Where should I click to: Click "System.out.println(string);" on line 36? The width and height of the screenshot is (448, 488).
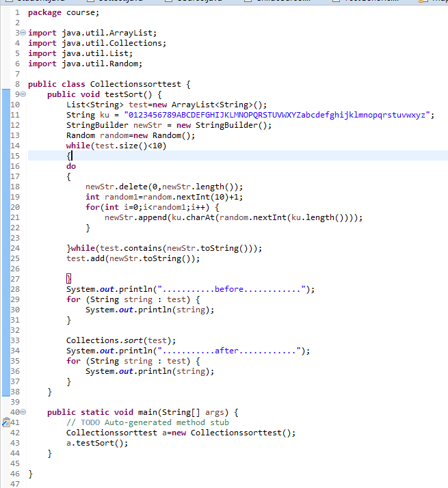[150, 372]
